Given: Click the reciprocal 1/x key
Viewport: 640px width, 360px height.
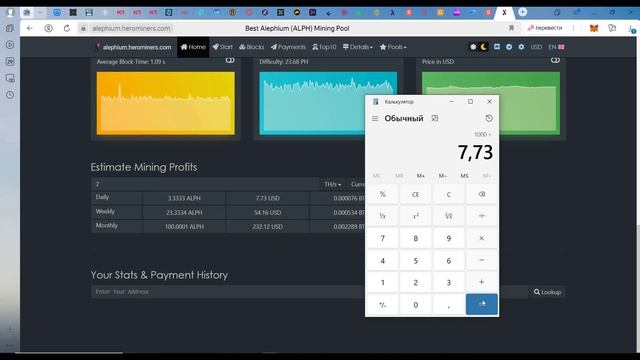Looking at the screenshot, I should pyautogui.click(x=382, y=216).
